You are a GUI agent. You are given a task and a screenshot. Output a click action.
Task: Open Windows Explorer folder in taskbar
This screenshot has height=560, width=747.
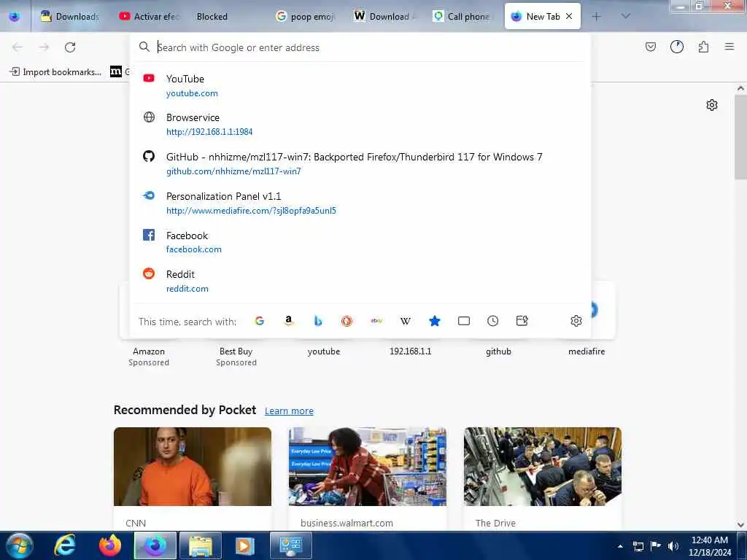pos(201,545)
